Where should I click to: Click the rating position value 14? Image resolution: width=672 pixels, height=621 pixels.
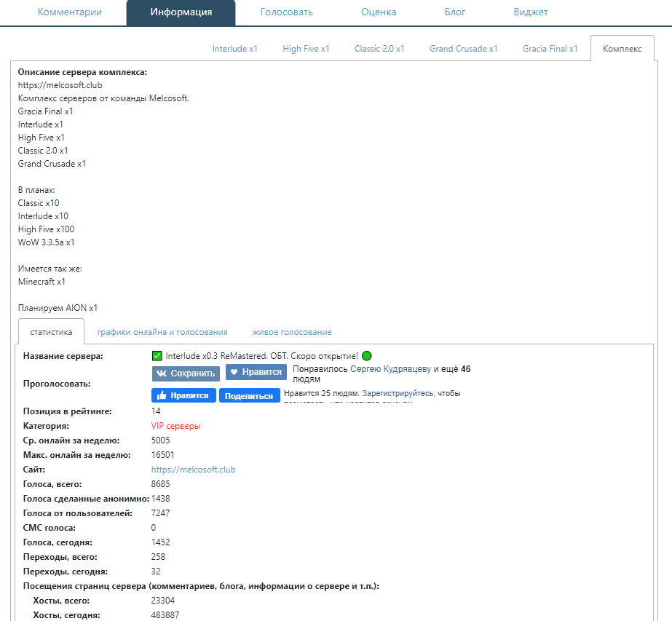[x=156, y=411]
